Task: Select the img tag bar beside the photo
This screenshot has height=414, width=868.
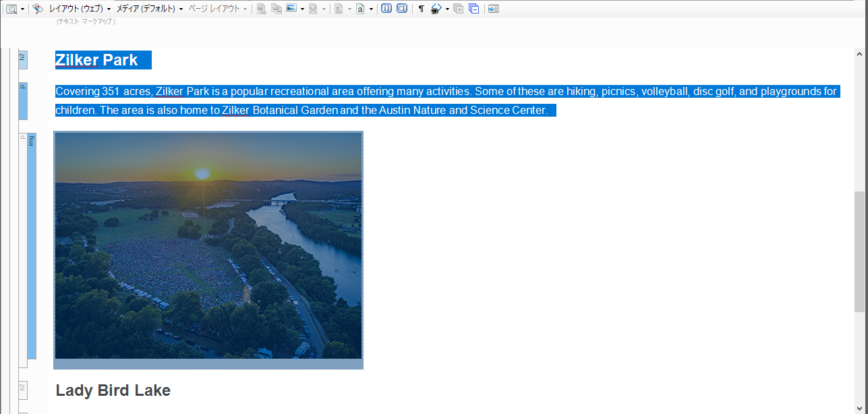Action: [32, 246]
